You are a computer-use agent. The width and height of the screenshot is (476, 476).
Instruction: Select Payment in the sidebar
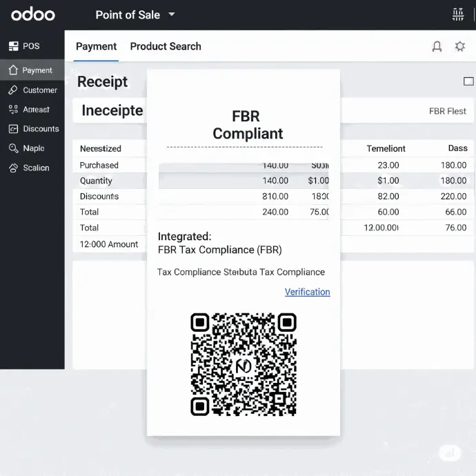click(32, 70)
